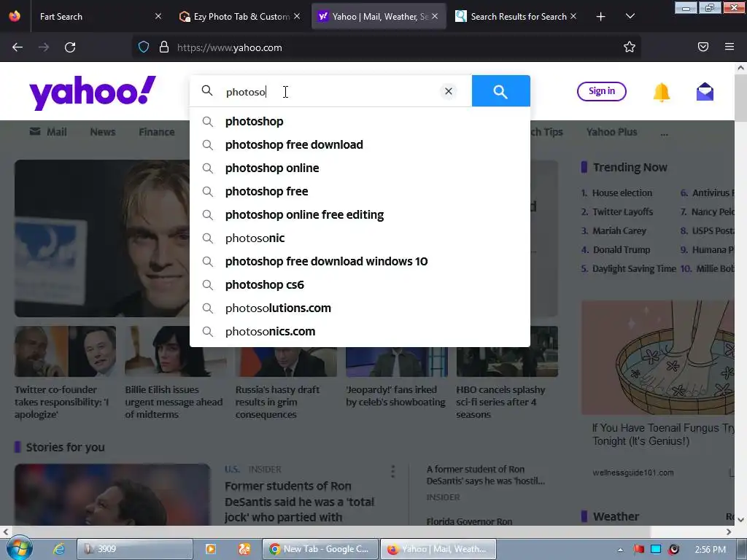Open the Firefox hamburger menu
747x560 pixels.
pyautogui.click(x=729, y=47)
